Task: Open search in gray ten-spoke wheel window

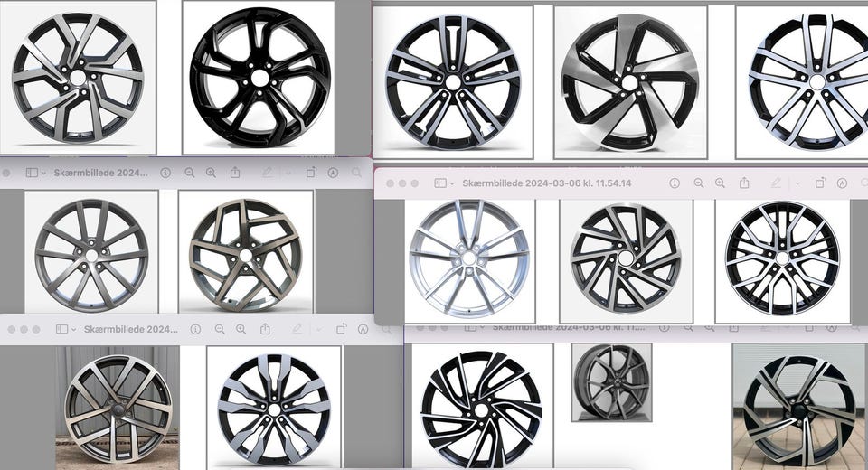Action: [x=356, y=173]
